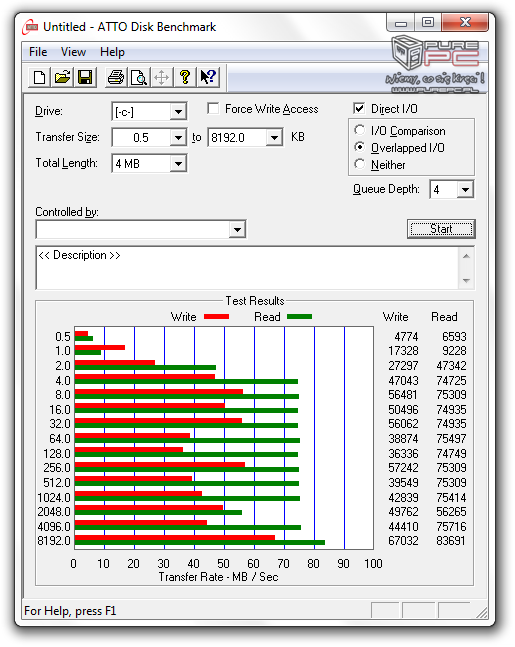Expand the Total Length 4 MB dropdown
515x647 pixels.
click(178, 164)
